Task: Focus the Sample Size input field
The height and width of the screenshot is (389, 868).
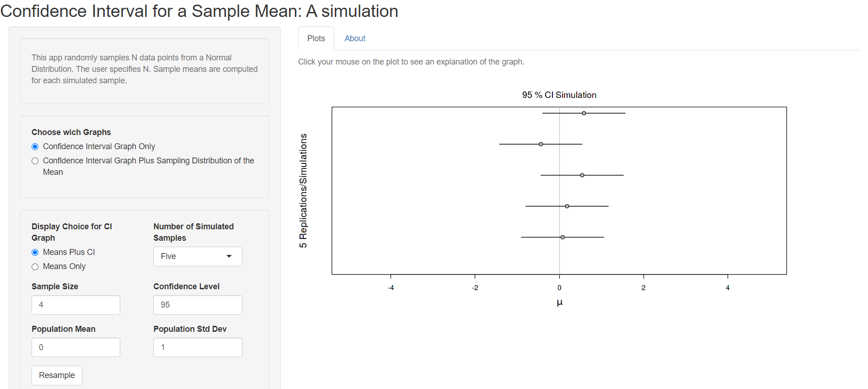Action: point(76,305)
